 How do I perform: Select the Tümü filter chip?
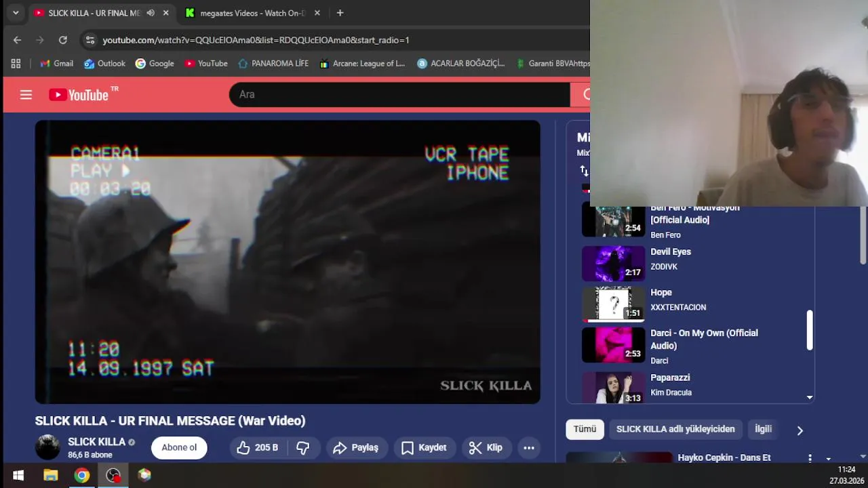585,429
